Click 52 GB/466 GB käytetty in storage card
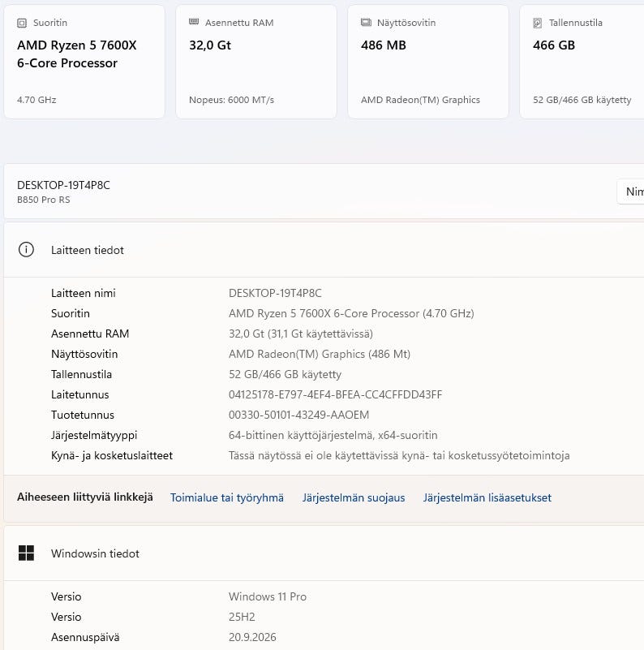 click(582, 100)
